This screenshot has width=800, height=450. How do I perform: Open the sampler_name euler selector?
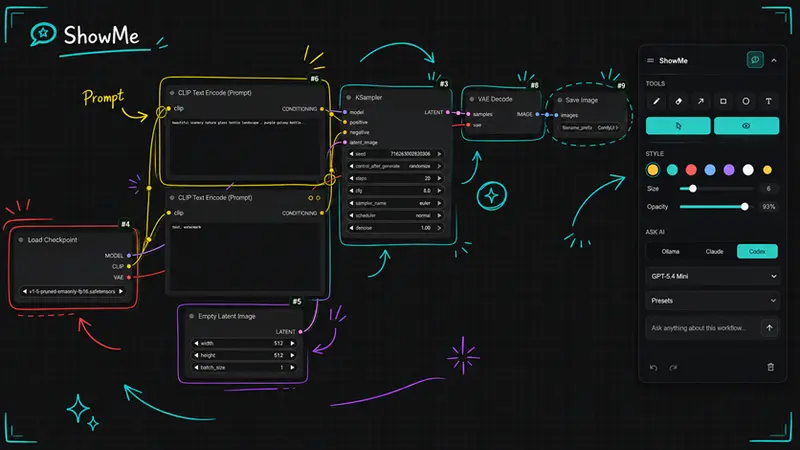point(395,203)
